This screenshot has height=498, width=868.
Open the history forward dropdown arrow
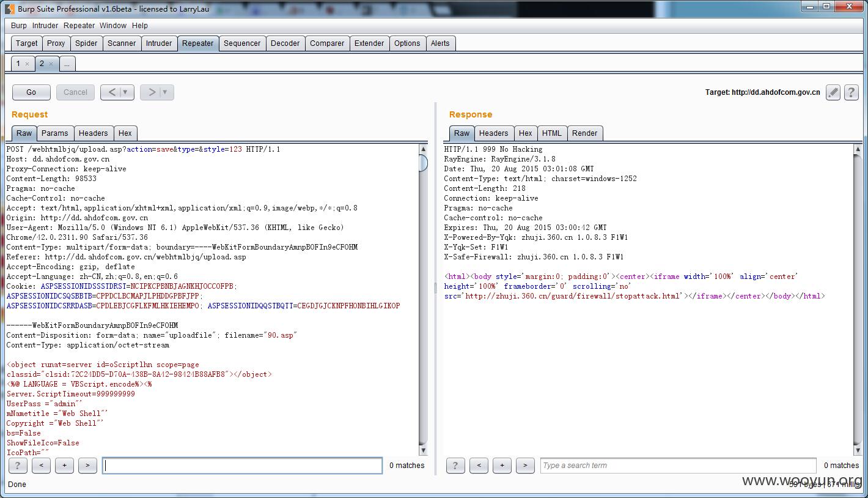click(166, 92)
